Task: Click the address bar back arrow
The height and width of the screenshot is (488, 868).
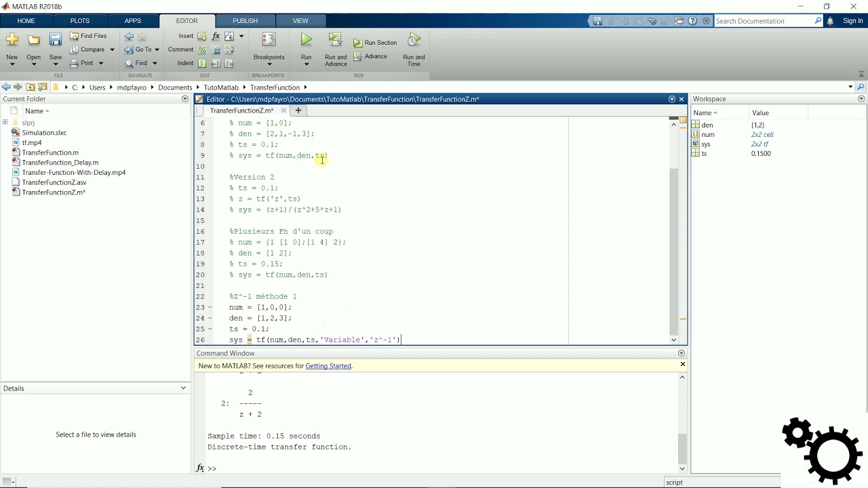Action: (x=6, y=87)
